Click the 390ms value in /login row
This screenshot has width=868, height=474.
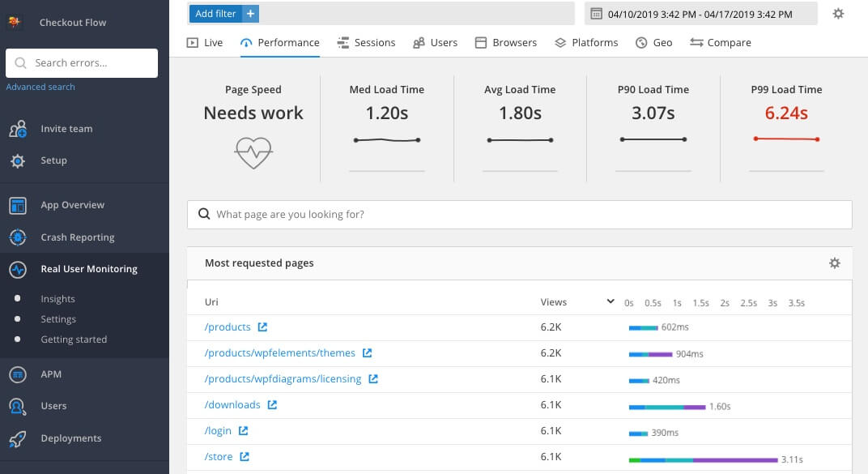665,433
